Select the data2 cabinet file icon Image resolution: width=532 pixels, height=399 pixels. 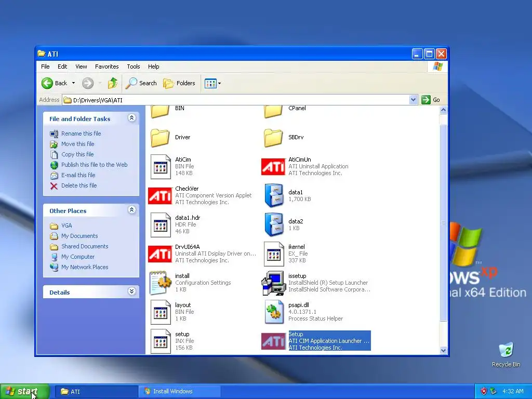[274, 224]
